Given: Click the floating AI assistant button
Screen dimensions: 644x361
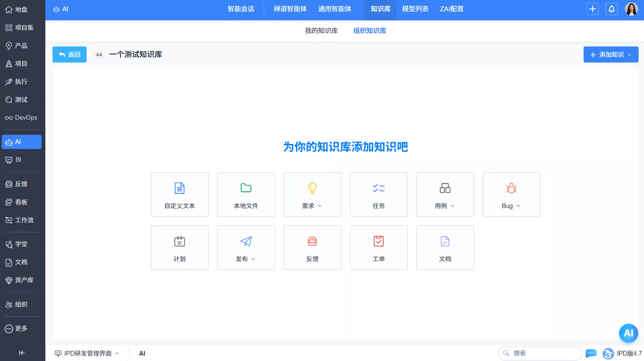Looking at the screenshot, I should tap(629, 333).
